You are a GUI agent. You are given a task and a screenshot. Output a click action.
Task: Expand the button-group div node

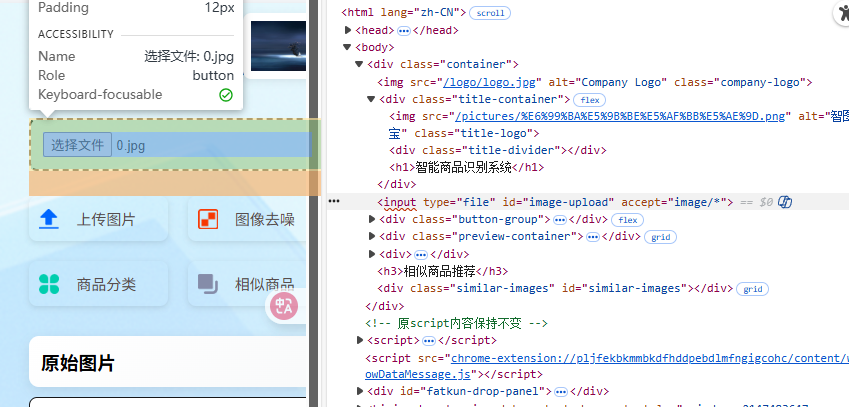point(372,219)
